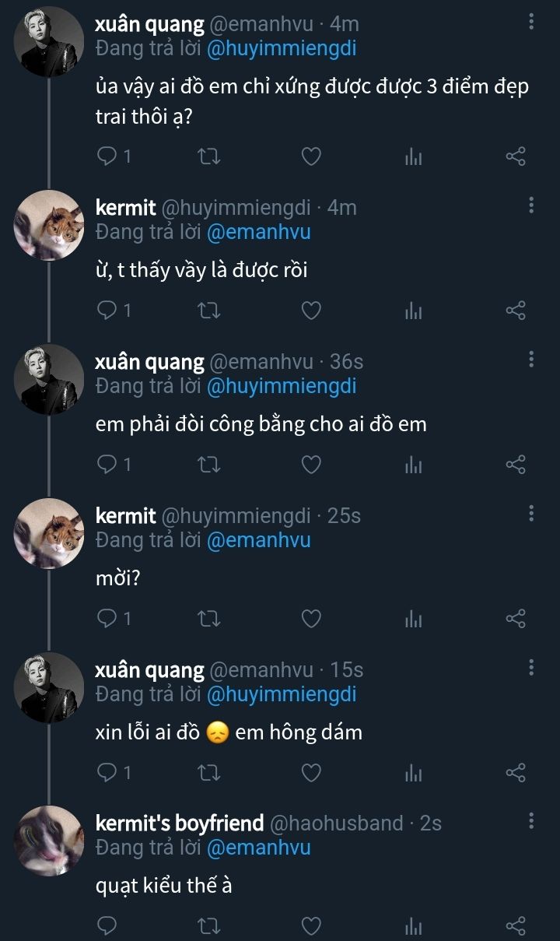
Task: Open xuân quang's avatar on the 36s tweet
Action: tap(49, 379)
